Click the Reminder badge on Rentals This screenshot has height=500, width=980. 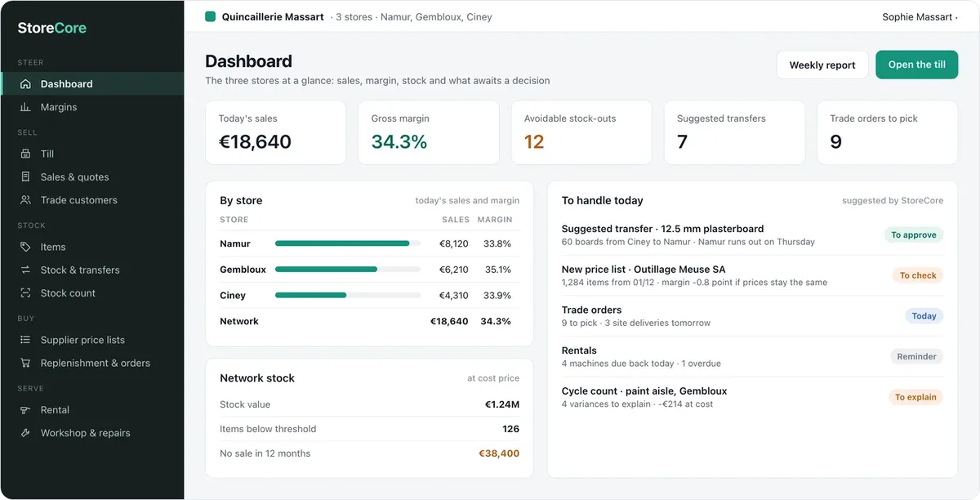(x=916, y=356)
